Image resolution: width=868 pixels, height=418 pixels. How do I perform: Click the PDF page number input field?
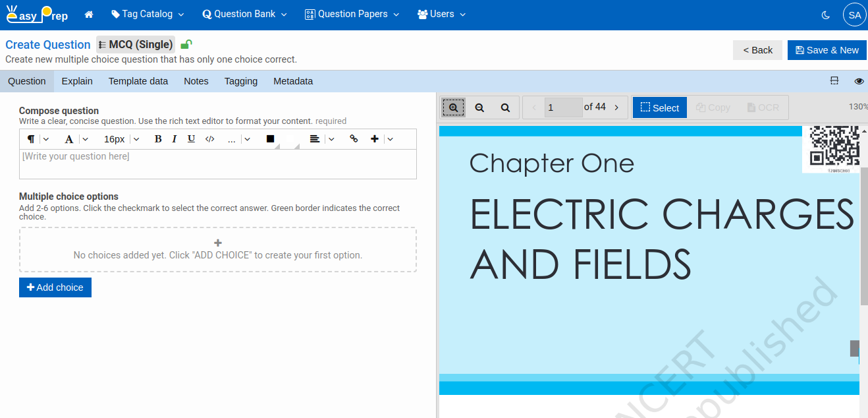[563, 107]
